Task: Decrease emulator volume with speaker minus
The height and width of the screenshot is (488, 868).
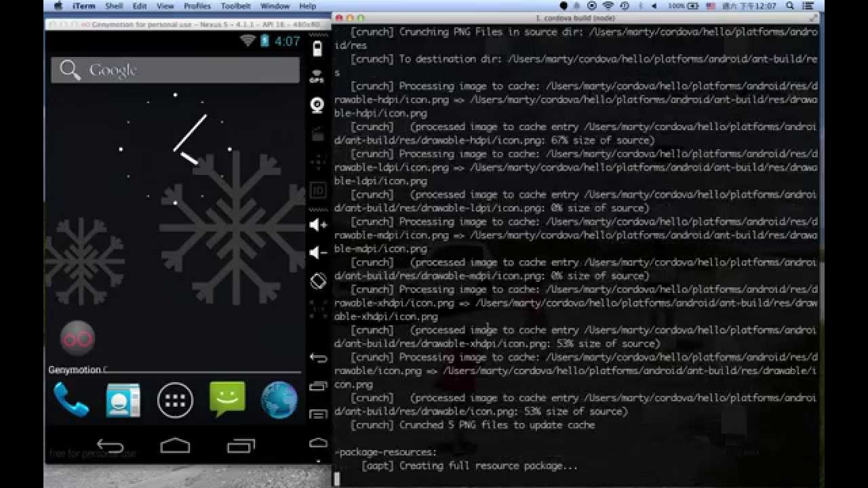Action: point(318,252)
